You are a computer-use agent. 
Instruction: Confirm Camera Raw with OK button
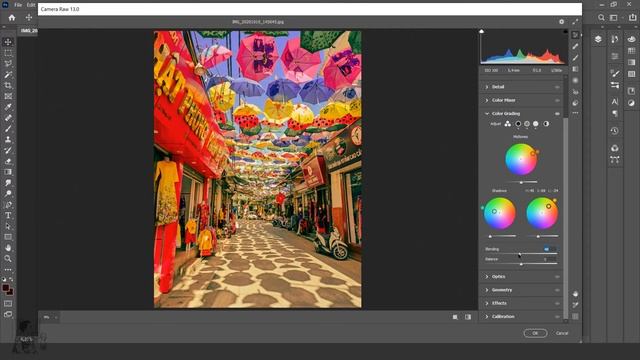coord(535,333)
